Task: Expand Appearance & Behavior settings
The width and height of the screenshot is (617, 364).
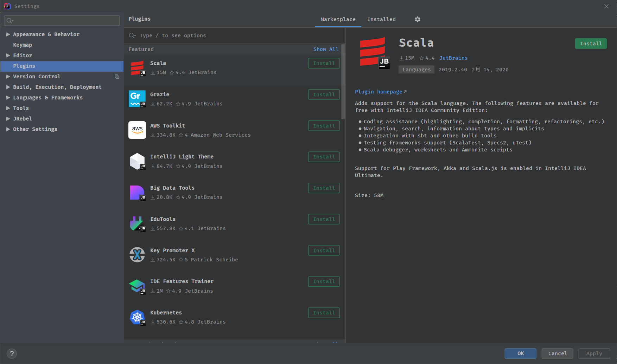Action: (x=8, y=34)
